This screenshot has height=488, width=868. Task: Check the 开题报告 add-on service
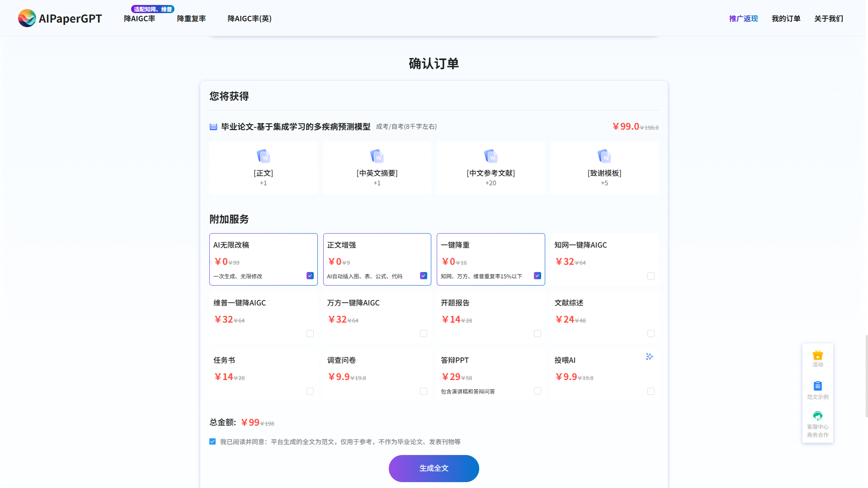537,333
